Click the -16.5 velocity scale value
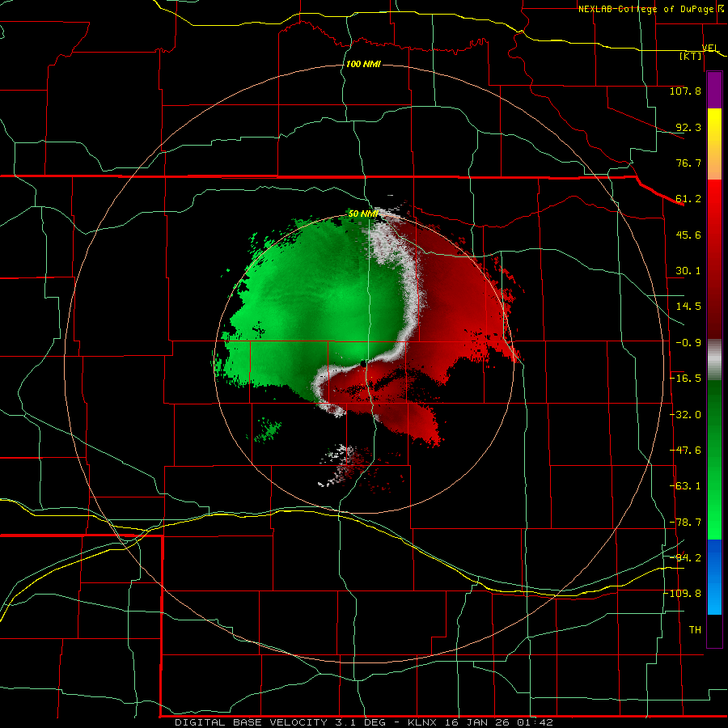This screenshot has height=728, width=728. (x=685, y=379)
